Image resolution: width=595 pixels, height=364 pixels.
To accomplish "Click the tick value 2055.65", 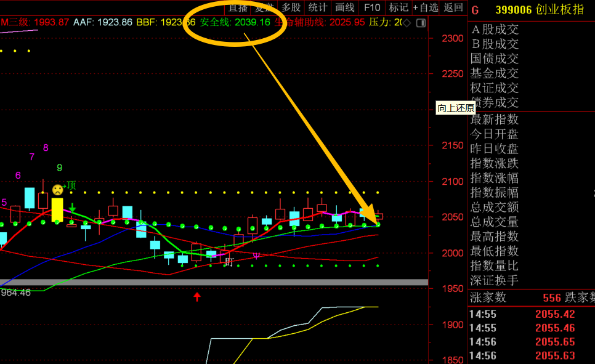I will [555, 342].
